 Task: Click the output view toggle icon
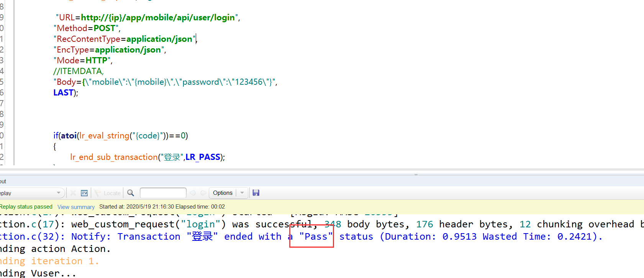click(84, 193)
